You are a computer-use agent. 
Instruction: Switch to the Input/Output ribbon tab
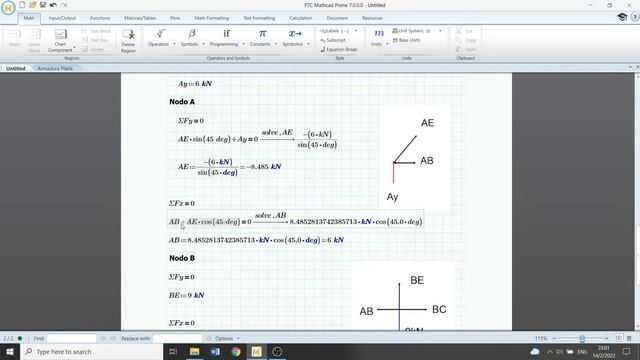62,18
